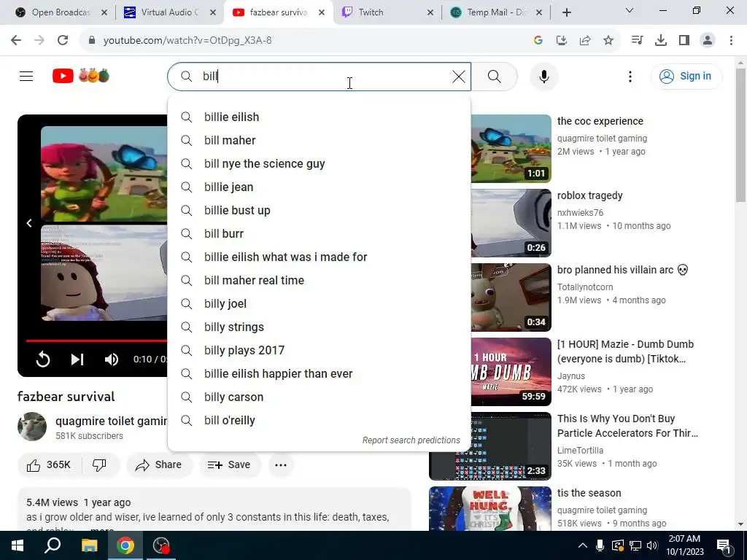Save video to a playlist
The height and width of the screenshot is (560, 747).
(x=229, y=464)
